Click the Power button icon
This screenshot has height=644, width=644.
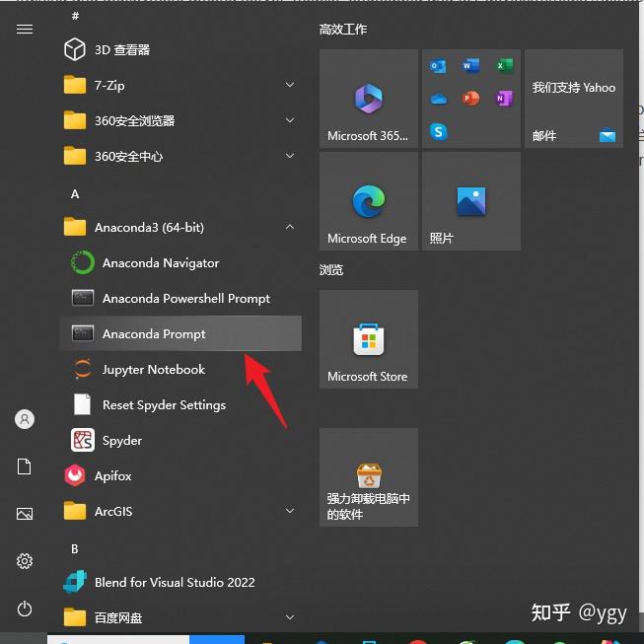pos(25,608)
